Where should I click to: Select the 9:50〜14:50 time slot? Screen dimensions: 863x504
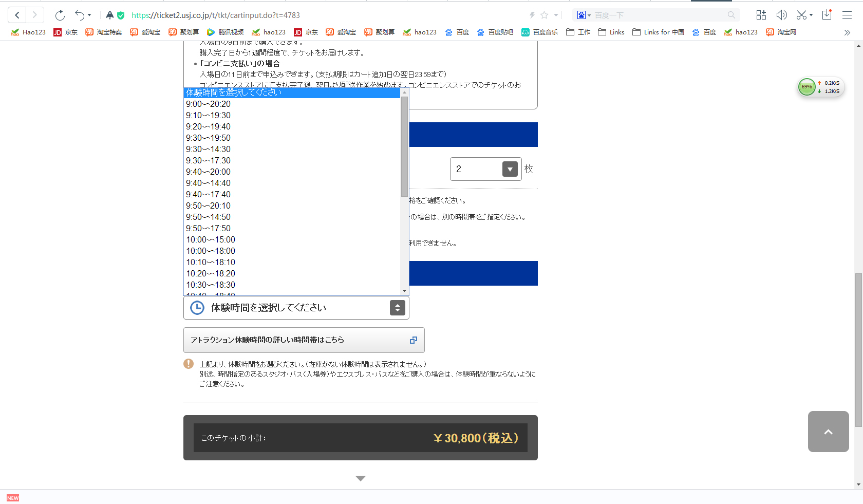(292, 217)
